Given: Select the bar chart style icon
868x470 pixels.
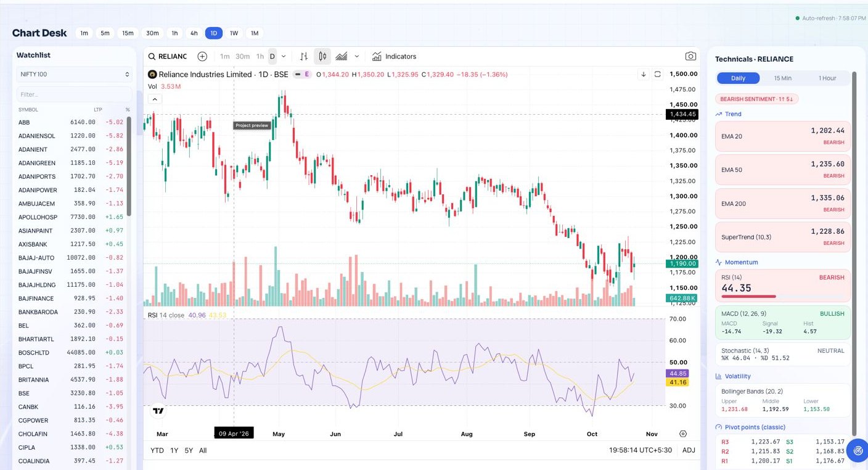Looking at the screenshot, I should [304, 57].
